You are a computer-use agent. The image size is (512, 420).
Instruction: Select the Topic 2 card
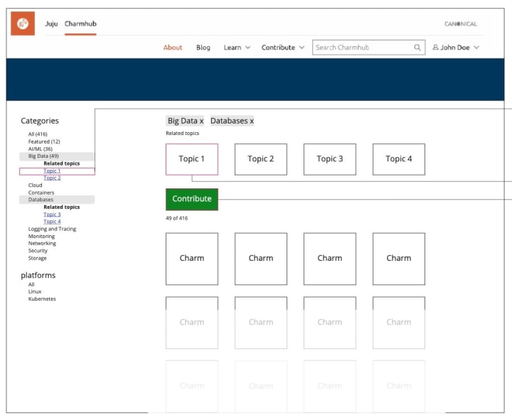tap(261, 159)
